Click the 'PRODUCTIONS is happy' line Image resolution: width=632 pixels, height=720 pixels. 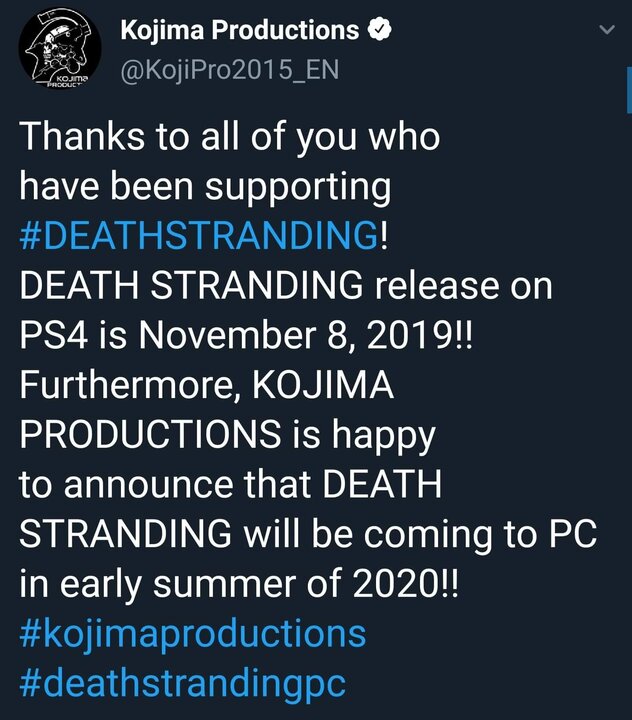(227, 435)
